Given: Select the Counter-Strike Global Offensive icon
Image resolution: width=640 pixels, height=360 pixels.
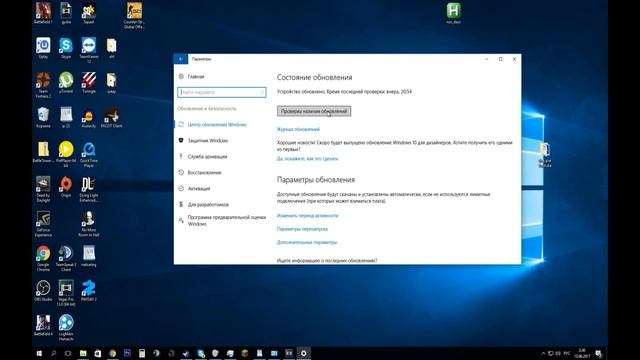Looking at the screenshot, I should [x=134, y=15].
